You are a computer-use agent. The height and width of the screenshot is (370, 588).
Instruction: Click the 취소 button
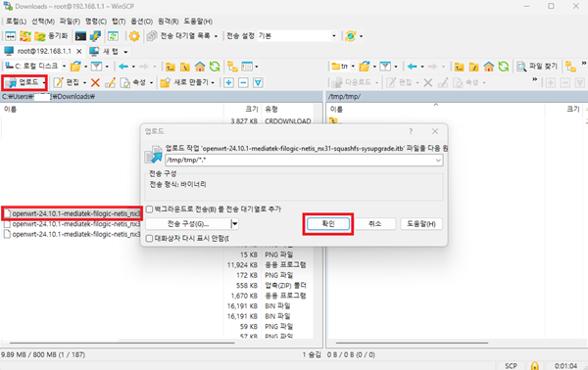pyautogui.click(x=375, y=224)
